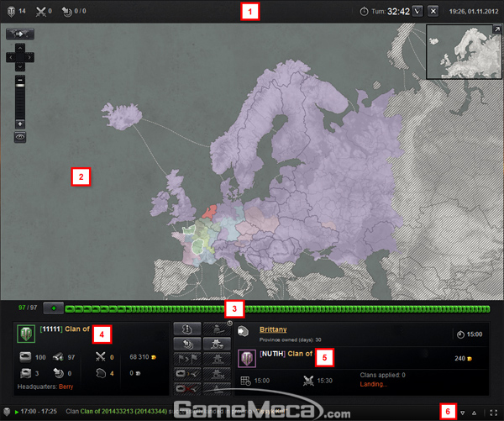Click the turn clock icon

(364, 12)
